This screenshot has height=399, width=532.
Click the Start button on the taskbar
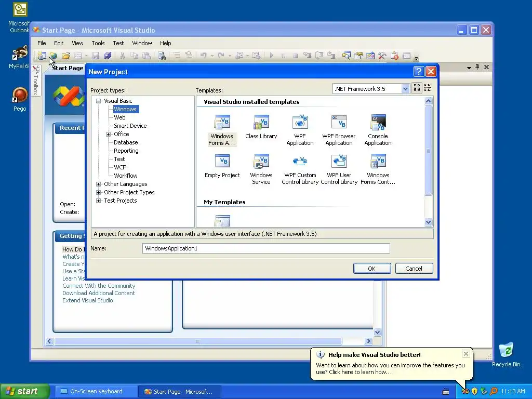coord(24,391)
